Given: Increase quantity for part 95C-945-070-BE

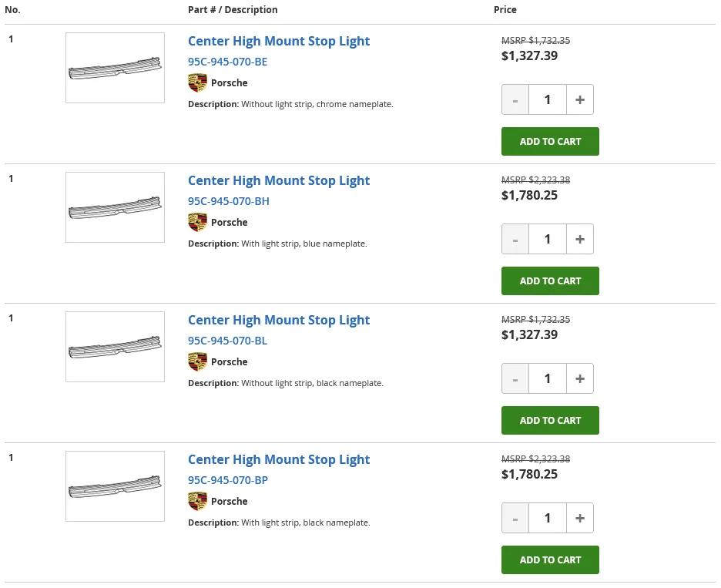Looking at the screenshot, I should point(580,99).
